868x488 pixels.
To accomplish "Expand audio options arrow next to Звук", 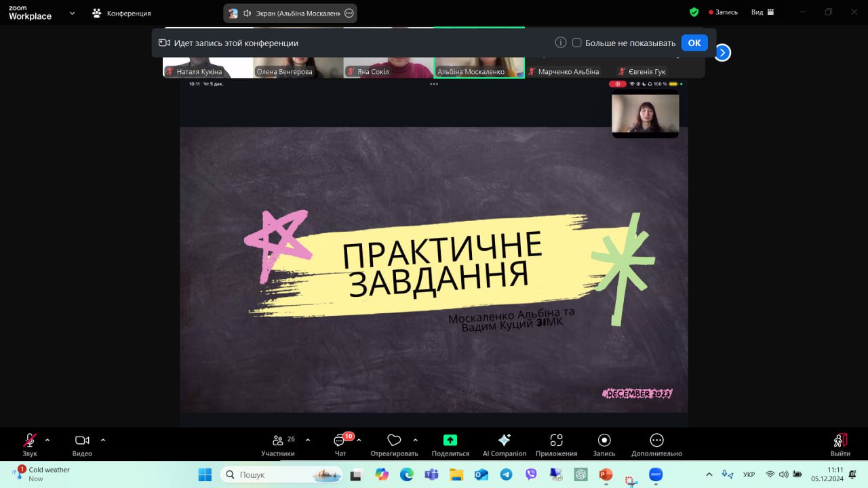I will coord(47,440).
